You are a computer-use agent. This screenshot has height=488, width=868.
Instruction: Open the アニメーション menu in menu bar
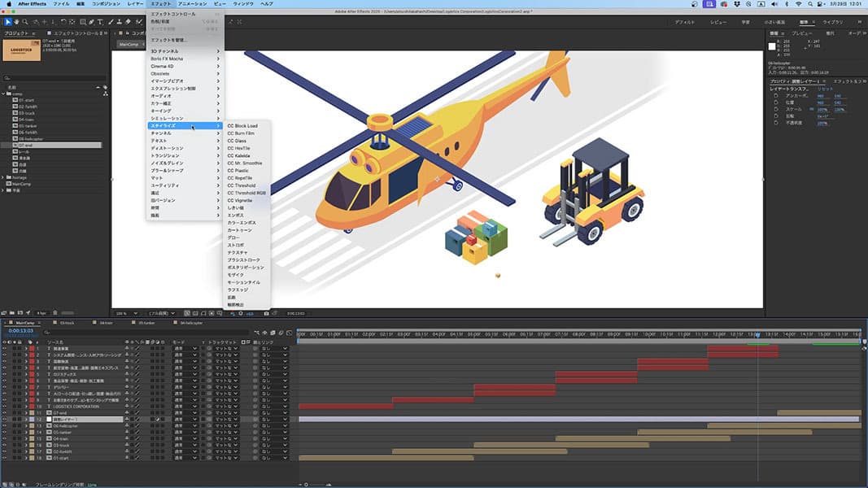pyautogui.click(x=192, y=4)
